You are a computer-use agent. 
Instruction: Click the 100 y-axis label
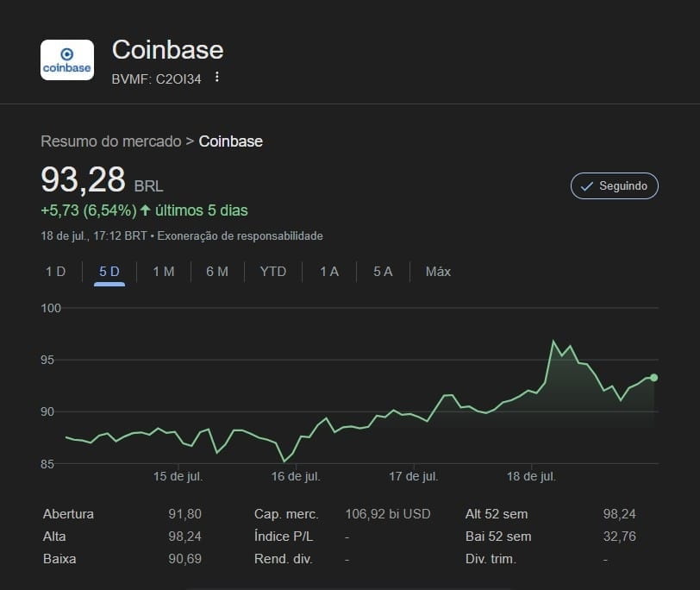(51, 308)
